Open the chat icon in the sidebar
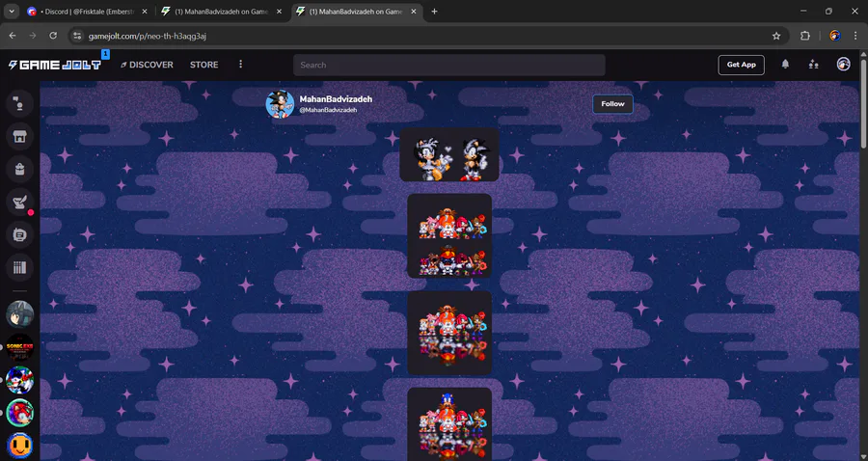This screenshot has height=461, width=868. coord(19,103)
